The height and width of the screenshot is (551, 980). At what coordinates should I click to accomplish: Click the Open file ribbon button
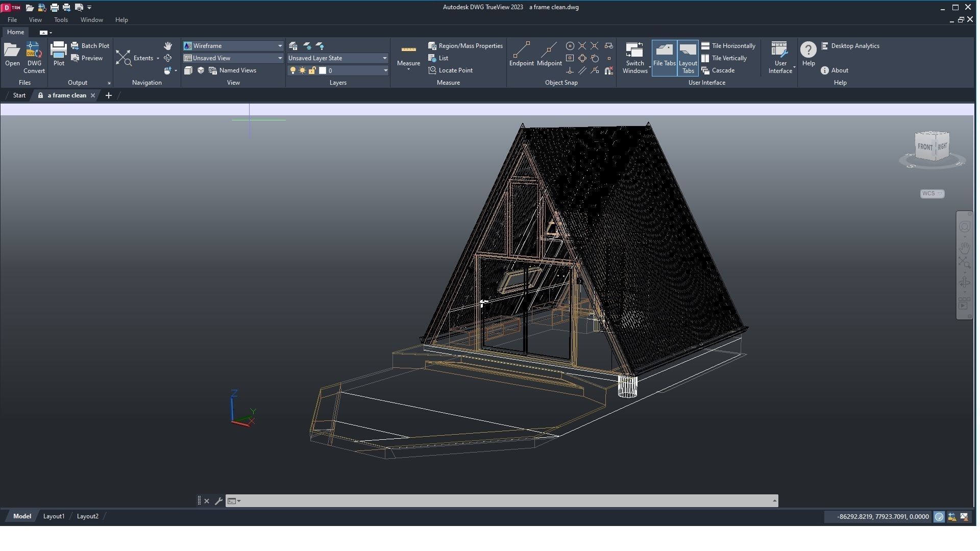12,55
